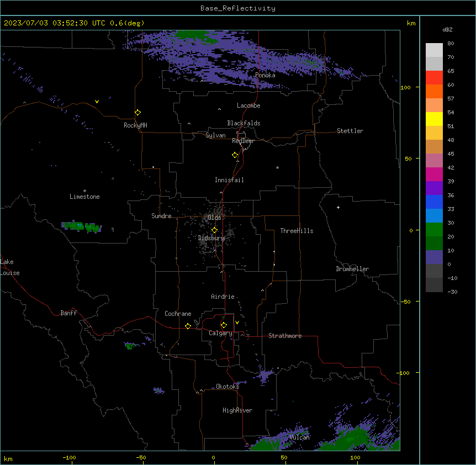The height and width of the screenshot is (465, 476).
Task: Pick the blue 36 dBZ legend swatch
Action: point(434,202)
